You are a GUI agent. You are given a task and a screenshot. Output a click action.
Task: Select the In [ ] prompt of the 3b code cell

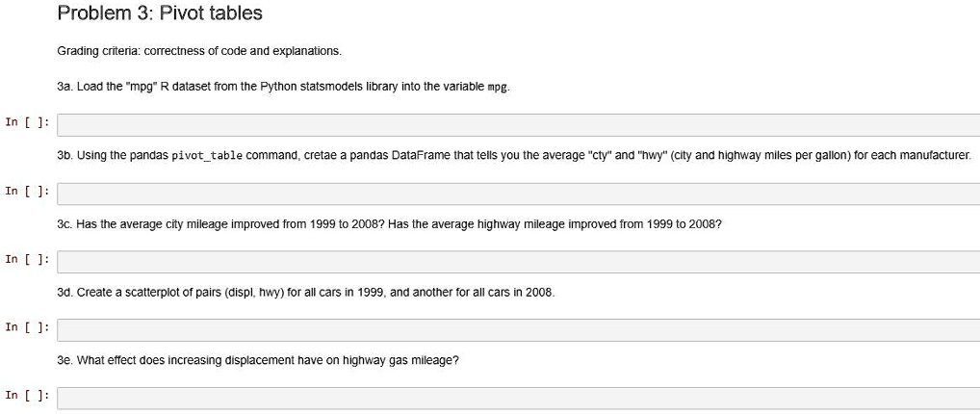click(x=27, y=191)
